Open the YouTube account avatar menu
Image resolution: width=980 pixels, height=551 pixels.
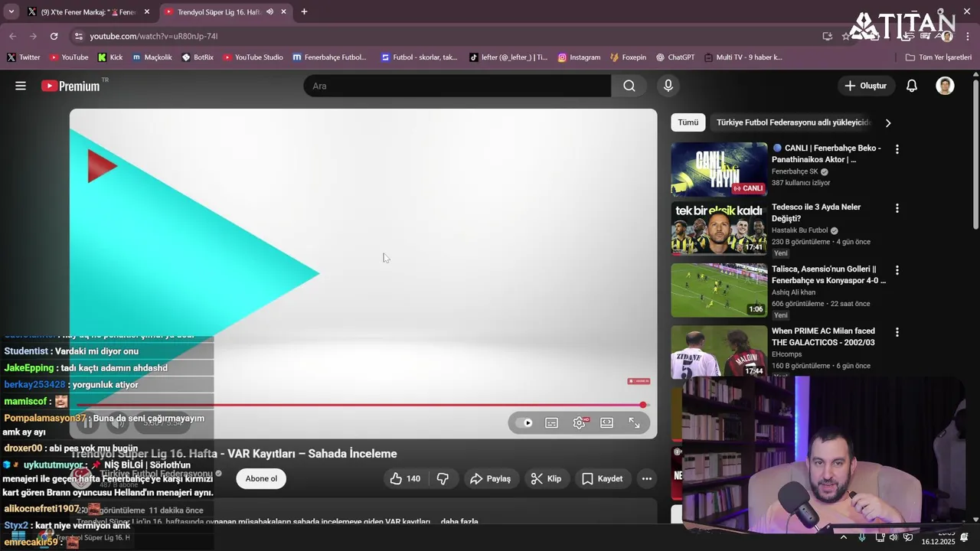click(945, 86)
